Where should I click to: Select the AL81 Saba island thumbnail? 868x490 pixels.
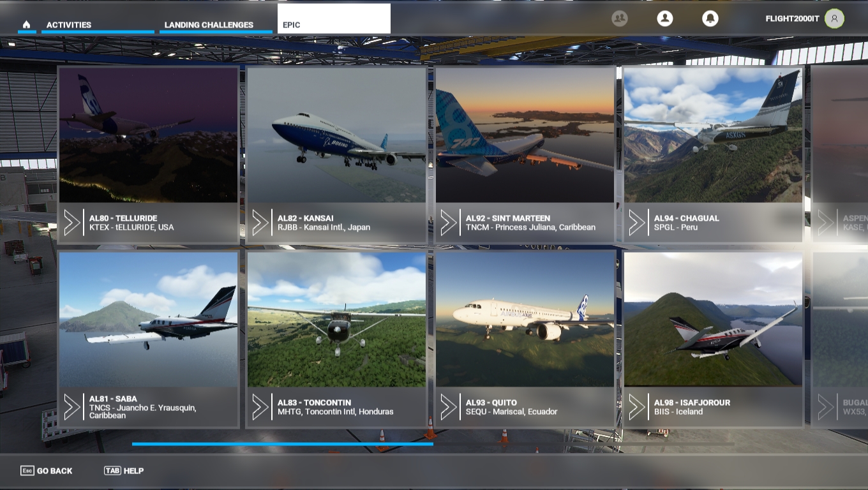[148, 320]
